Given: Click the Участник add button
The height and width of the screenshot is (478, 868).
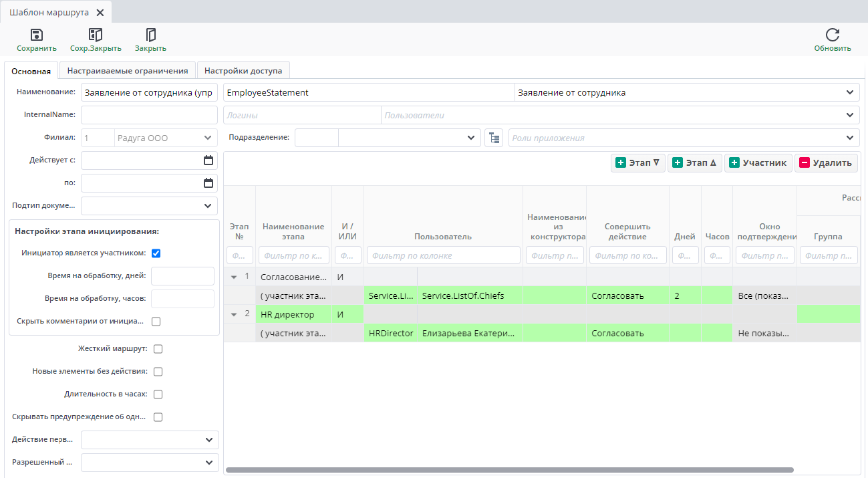Looking at the screenshot, I should 758,163.
